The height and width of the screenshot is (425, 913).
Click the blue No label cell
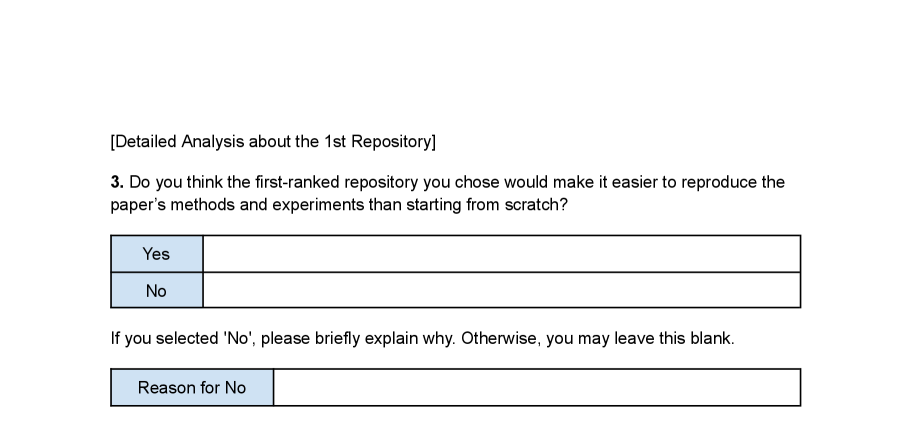click(156, 291)
